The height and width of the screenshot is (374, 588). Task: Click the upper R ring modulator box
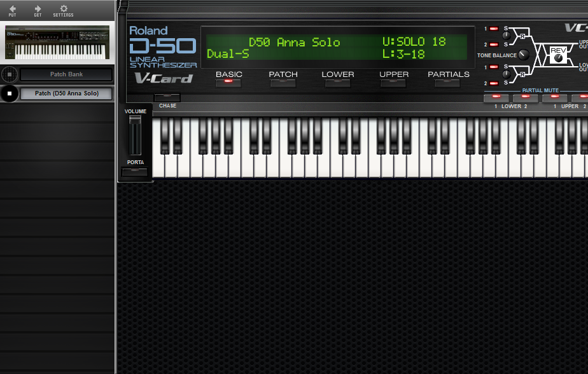[522, 36]
